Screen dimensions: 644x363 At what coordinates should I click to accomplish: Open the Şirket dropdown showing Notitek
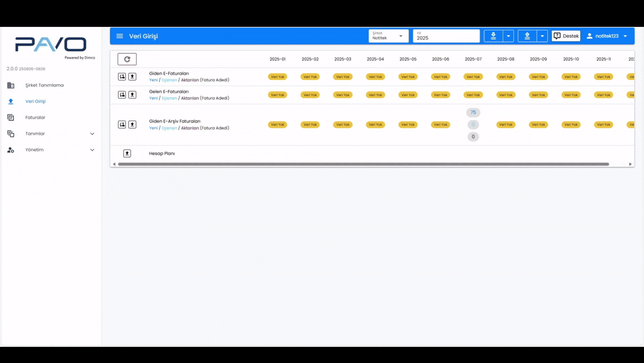[x=388, y=36]
